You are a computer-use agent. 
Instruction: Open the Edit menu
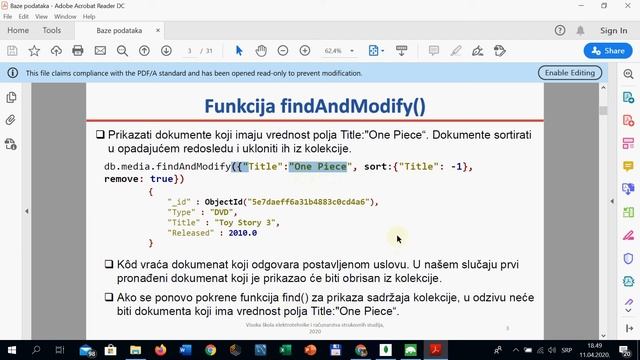(x=24, y=17)
